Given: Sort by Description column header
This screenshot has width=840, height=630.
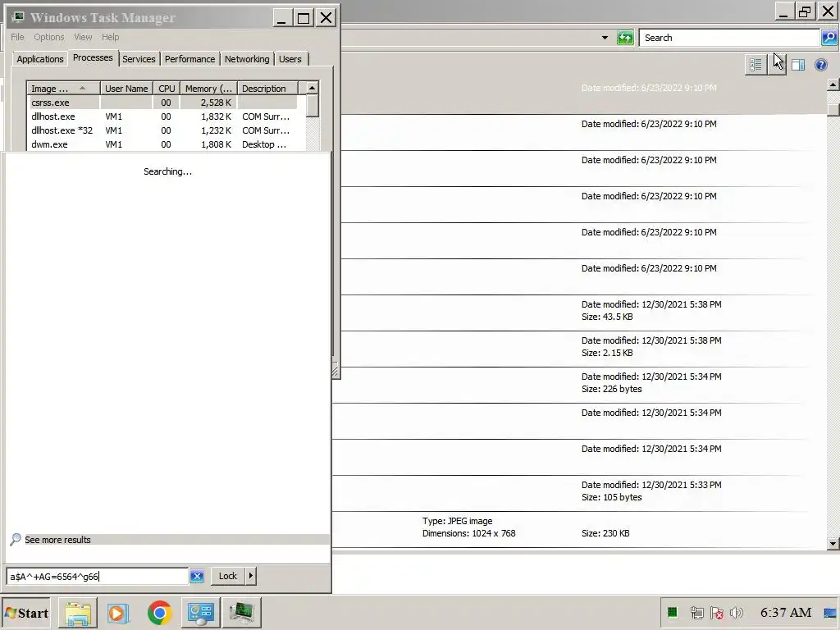Looking at the screenshot, I should click(267, 89).
